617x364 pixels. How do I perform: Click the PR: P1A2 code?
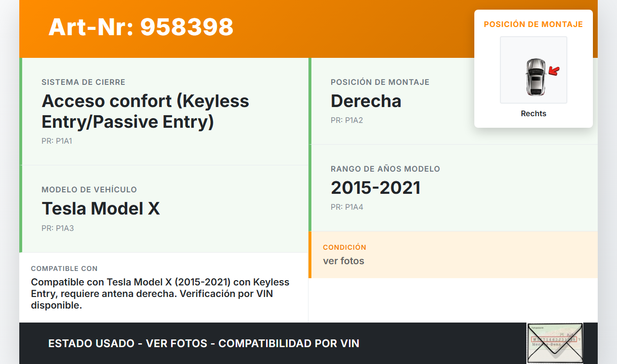tap(347, 120)
